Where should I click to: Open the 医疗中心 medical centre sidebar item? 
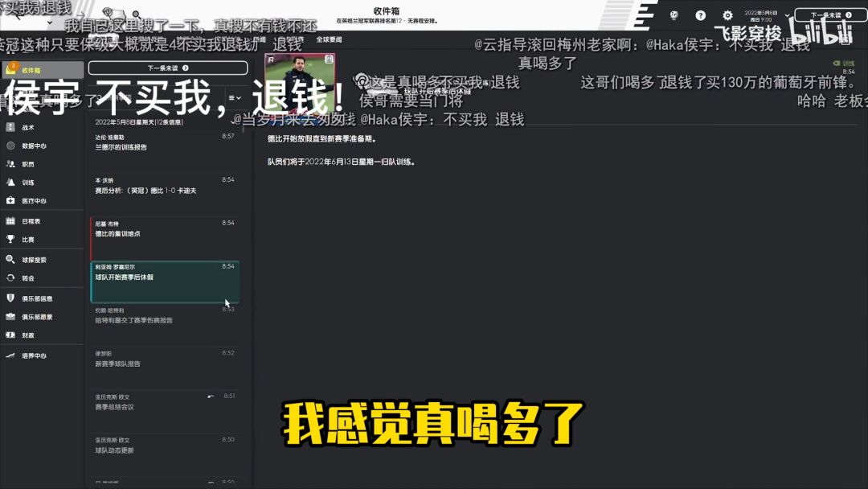(x=42, y=200)
